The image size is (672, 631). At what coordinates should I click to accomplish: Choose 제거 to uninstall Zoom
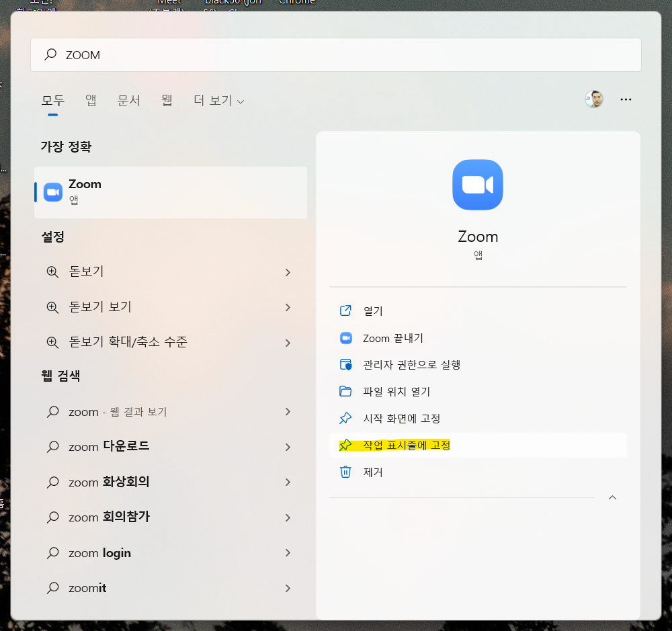tap(478, 472)
